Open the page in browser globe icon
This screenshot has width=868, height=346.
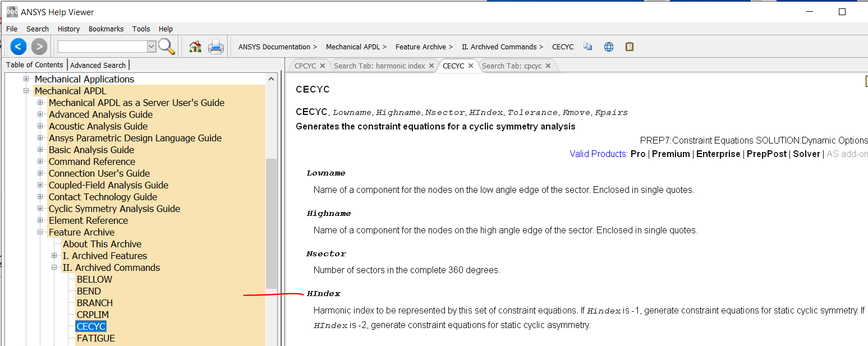coord(609,47)
